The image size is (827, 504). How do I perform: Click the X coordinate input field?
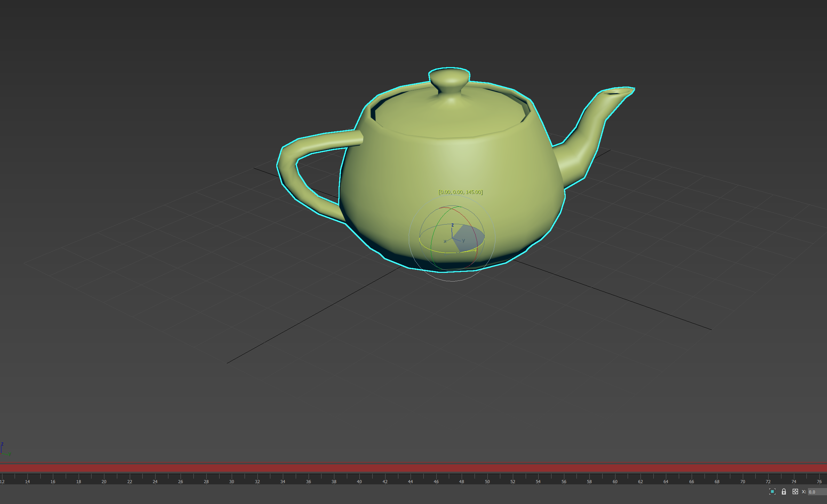point(817,492)
